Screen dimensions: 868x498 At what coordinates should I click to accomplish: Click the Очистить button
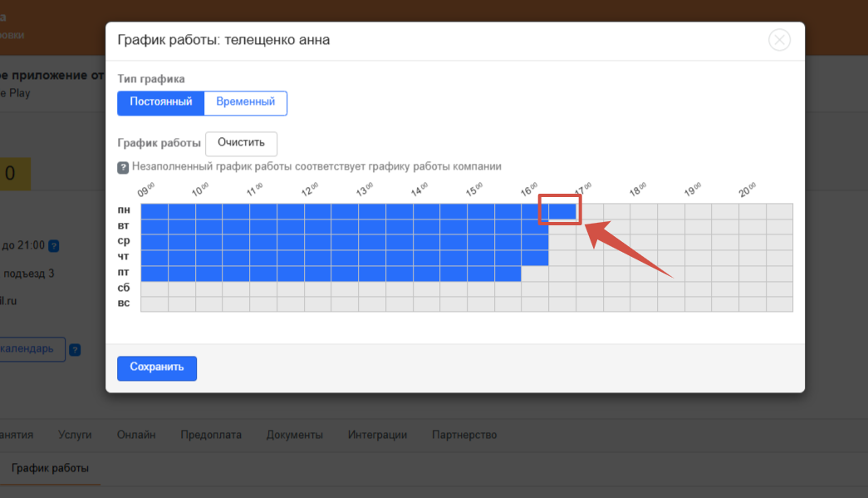[x=241, y=143]
